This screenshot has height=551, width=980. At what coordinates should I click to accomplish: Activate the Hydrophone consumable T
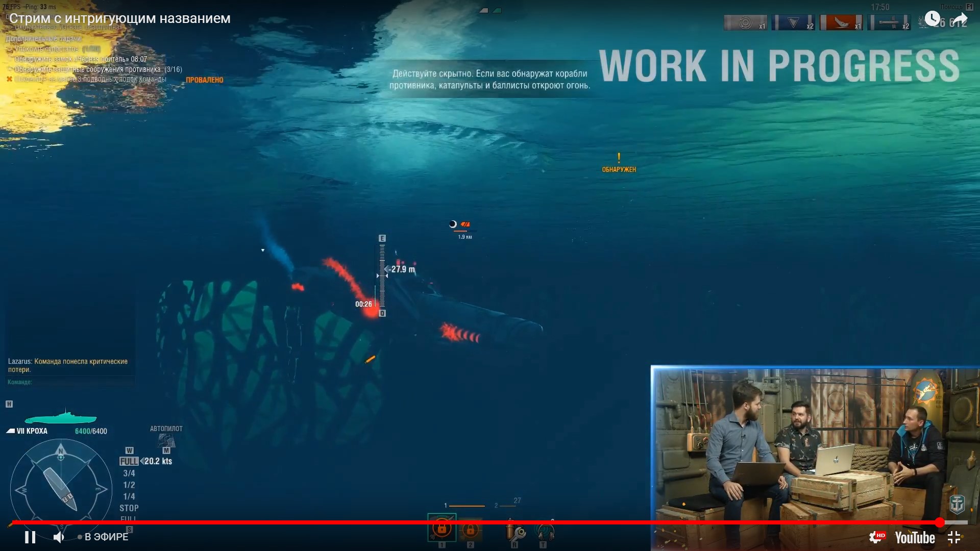coord(544,532)
